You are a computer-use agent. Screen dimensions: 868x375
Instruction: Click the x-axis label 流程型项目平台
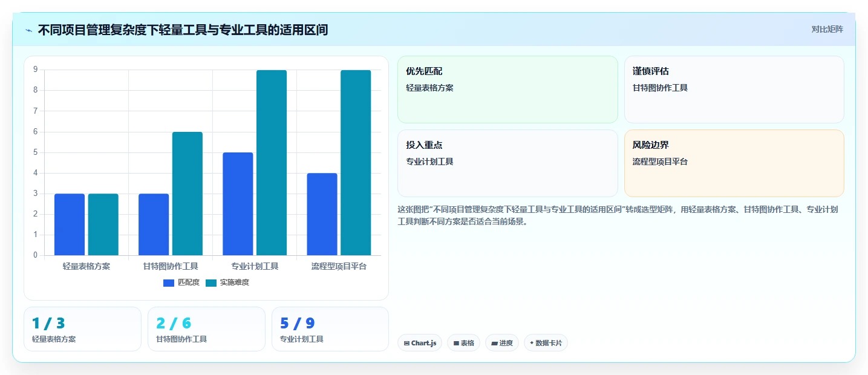pos(339,266)
